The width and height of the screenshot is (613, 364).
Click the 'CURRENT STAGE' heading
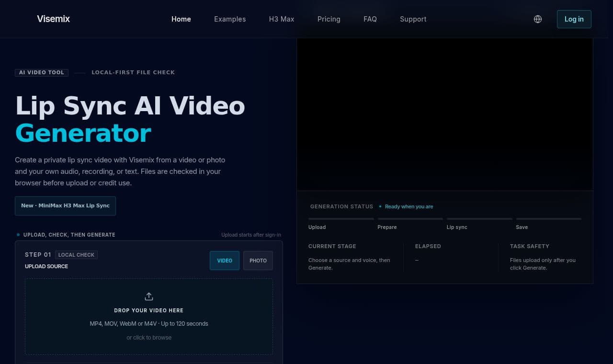coord(332,246)
